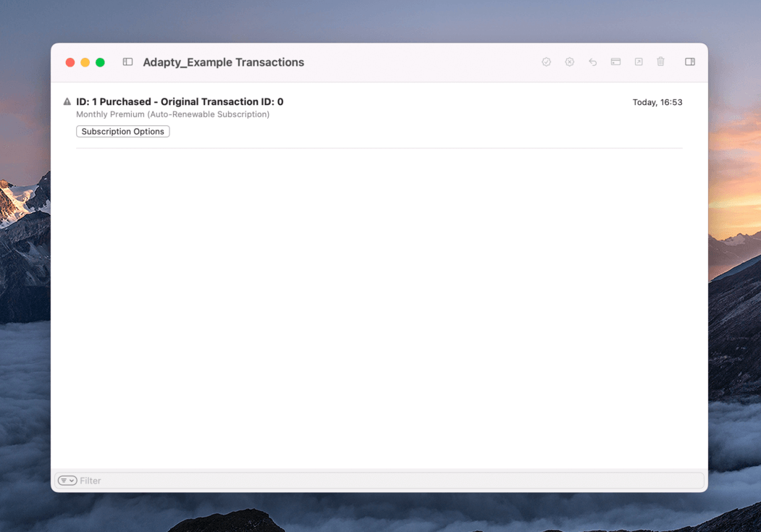Close the Transactions window

pyautogui.click(x=70, y=62)
